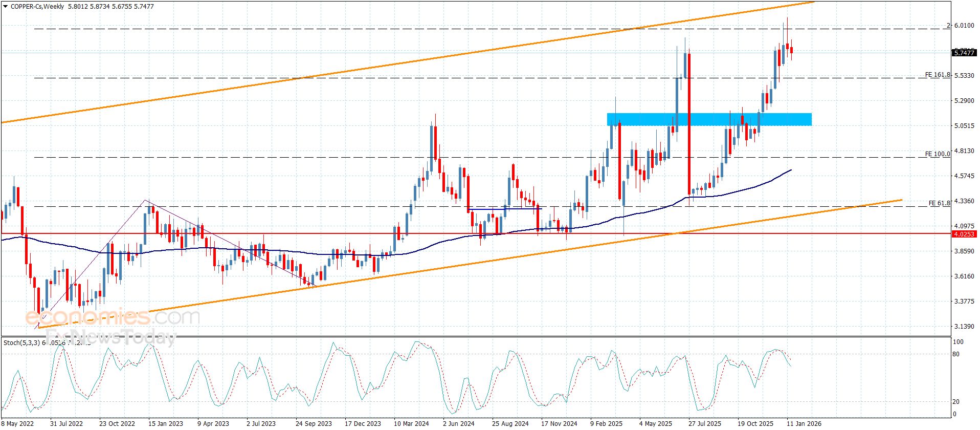
Task: Select the 8 May 2022 date label
Action: click(18, 424)
